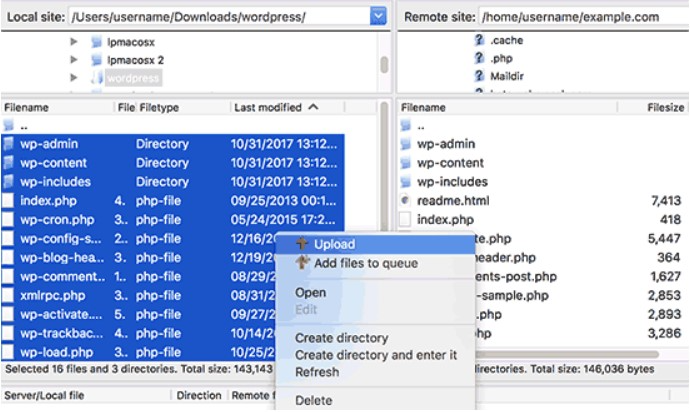The image size is (690, 412).
Task: Click the .cache unknown-folder icon
Action: click(479, 40)
